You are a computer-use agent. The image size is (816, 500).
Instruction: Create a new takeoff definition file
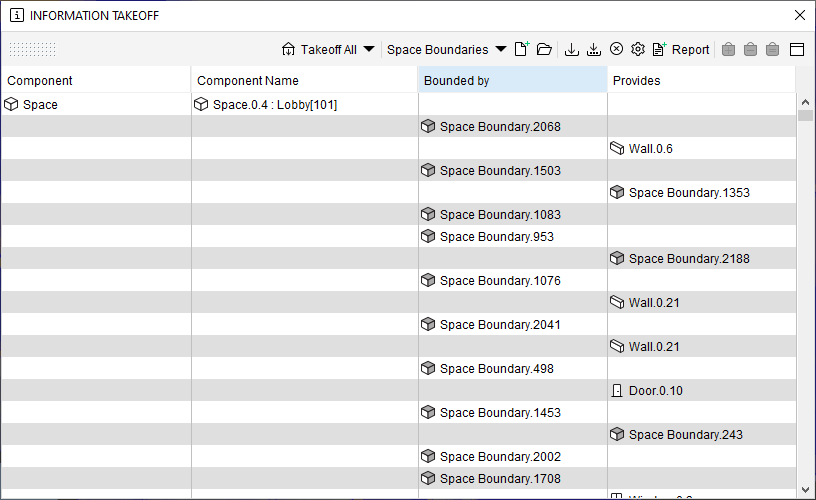pos(521,49)
